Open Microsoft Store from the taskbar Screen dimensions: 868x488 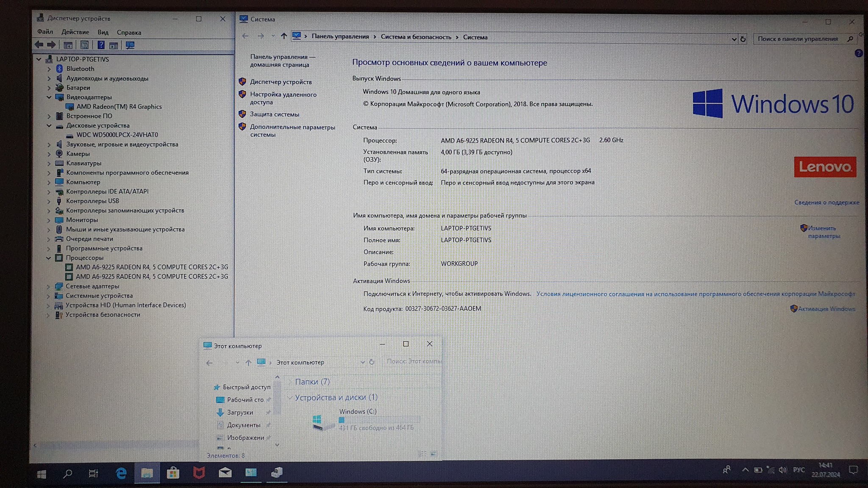click(x=173, y=473)
